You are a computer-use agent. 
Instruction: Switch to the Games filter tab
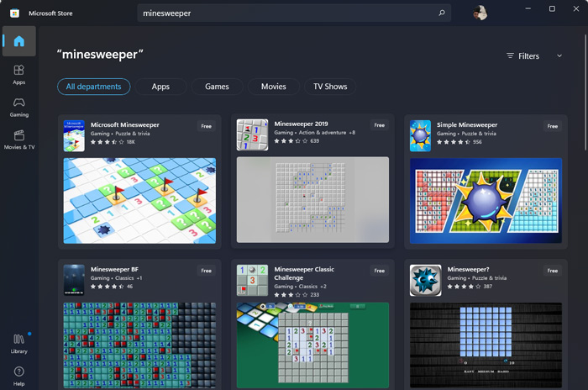(x=217, y=87)
